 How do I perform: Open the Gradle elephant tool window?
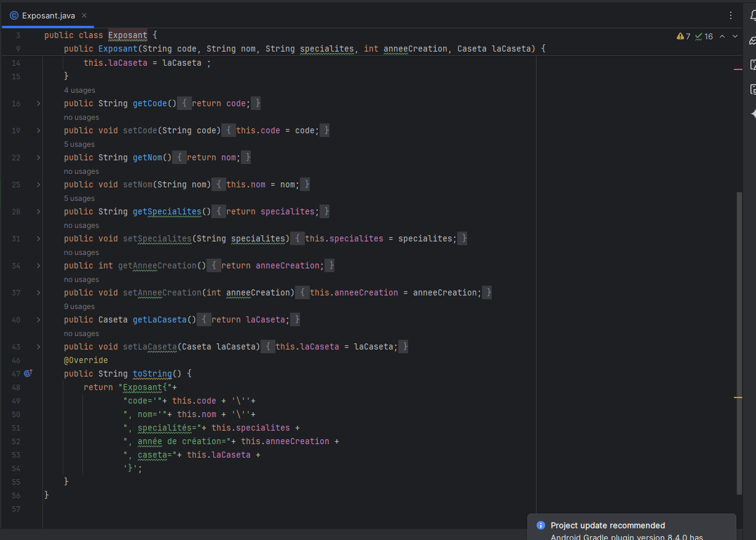[x=752, y=41]
